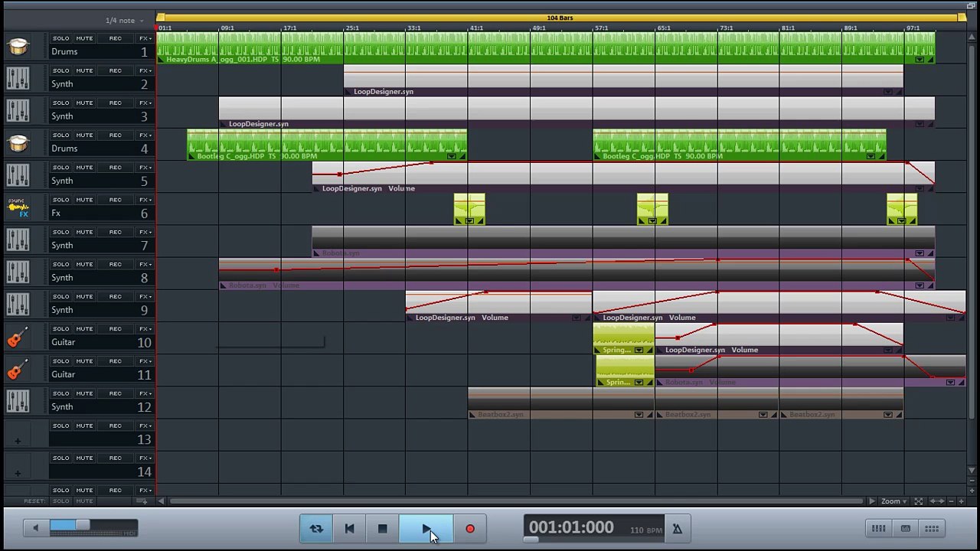Click the guitar icon on track 10
Screen dimensions: 980x551
(18, 337)
